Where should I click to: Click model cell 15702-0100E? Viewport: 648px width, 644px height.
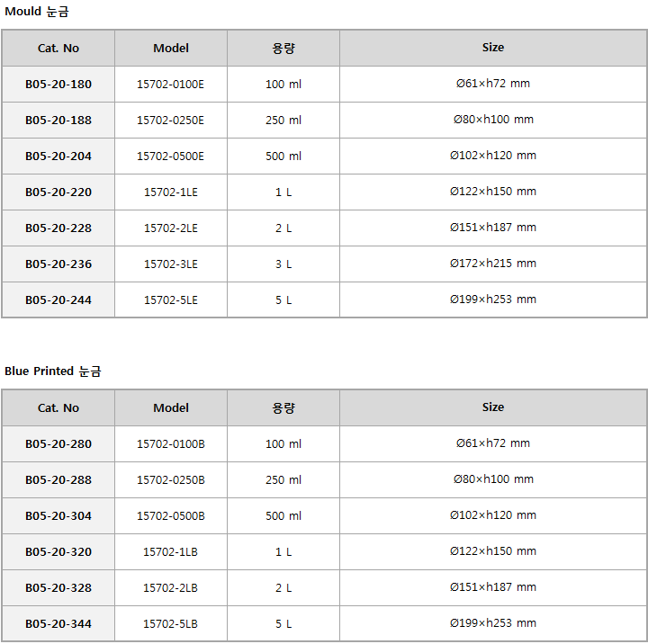pos(171,85)
